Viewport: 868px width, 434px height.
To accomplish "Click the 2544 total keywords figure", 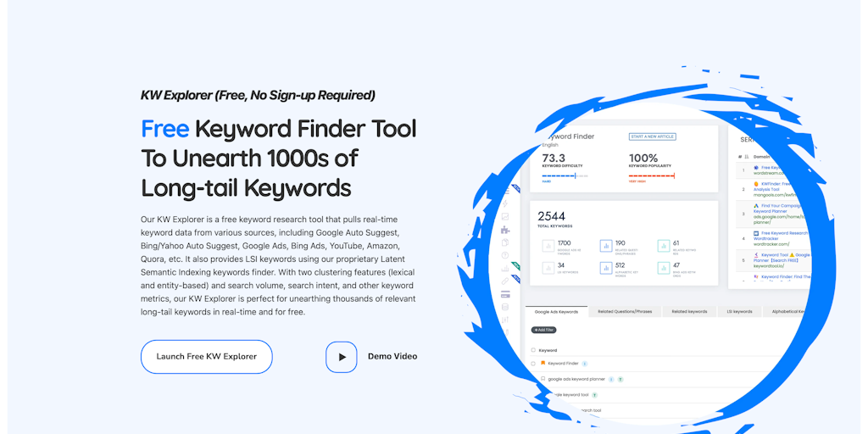I will tap(551, 216).
